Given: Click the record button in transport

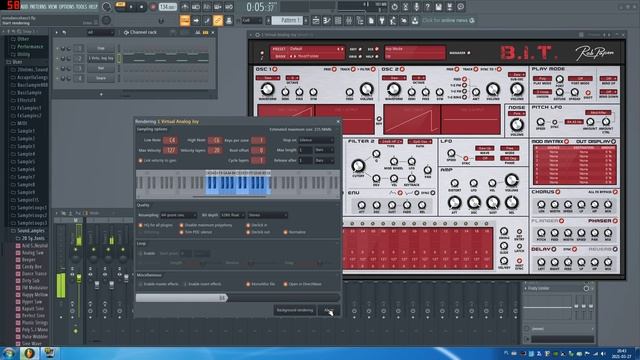Looking at the screenshot, I should 153,7.
